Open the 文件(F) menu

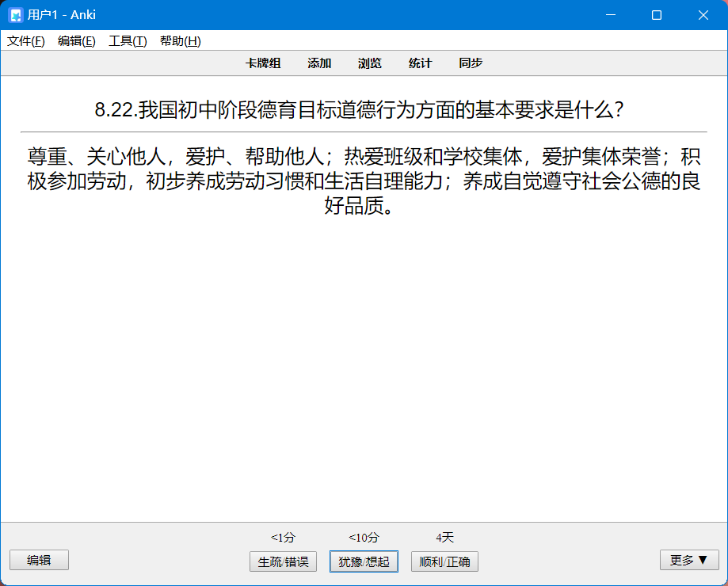(26, 41)
